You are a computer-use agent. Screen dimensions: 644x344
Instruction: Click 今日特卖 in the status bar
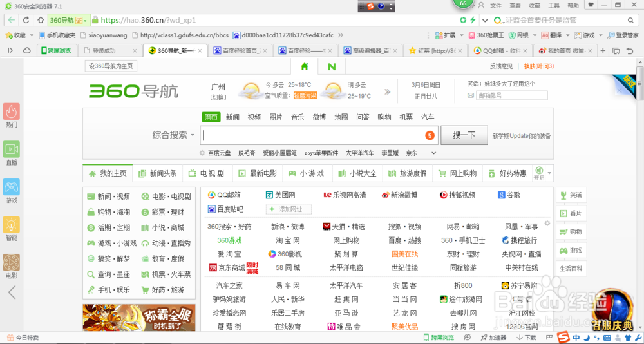[x=23, y=338]
